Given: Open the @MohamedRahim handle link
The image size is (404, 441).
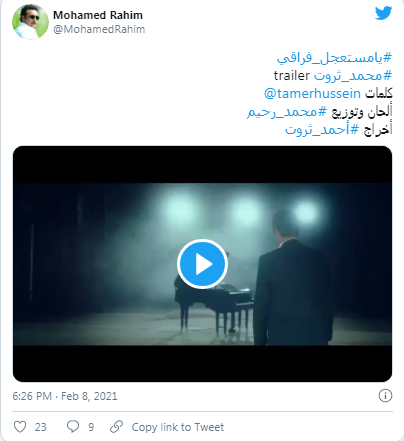Looking at the screenshot, I should (x=99, y=29).
